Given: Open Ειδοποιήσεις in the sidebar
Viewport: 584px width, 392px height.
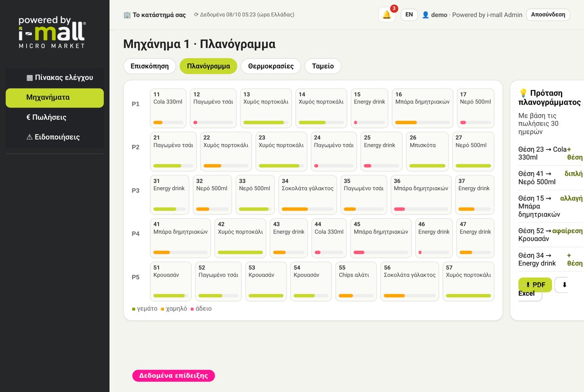Looking at the screenshot, I should click(55, 138).
